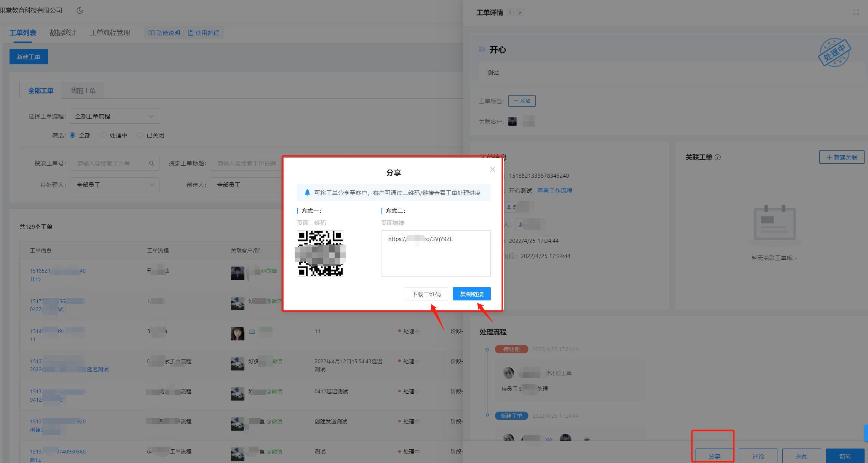Click the avatar in the 待处理 step
The image size is (868, 463).
508,373
